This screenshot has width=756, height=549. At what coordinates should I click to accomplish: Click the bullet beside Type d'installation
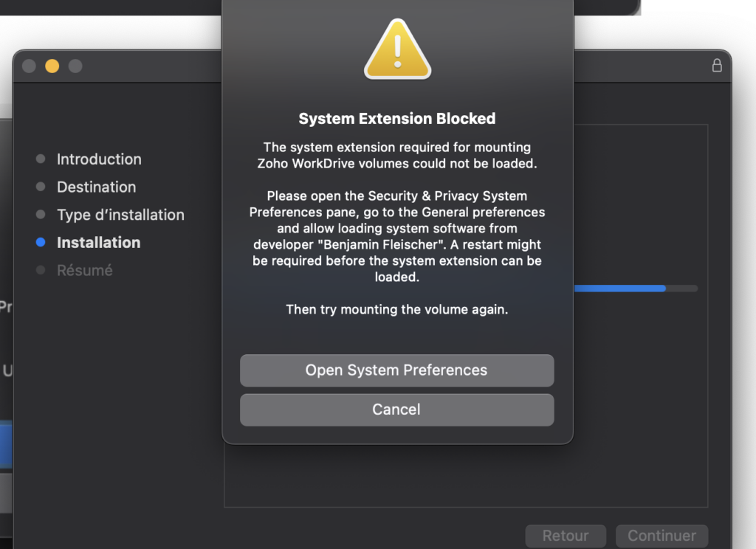[41, 215]
